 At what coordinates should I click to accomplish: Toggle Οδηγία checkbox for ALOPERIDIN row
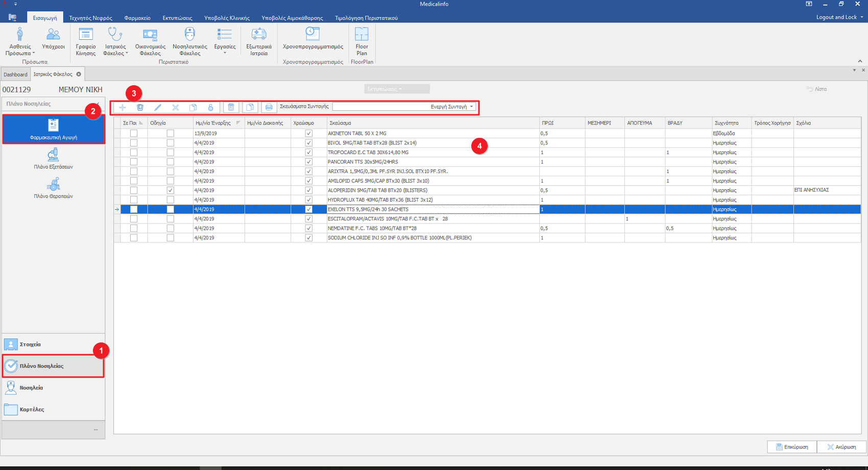(x=171, y=190)
